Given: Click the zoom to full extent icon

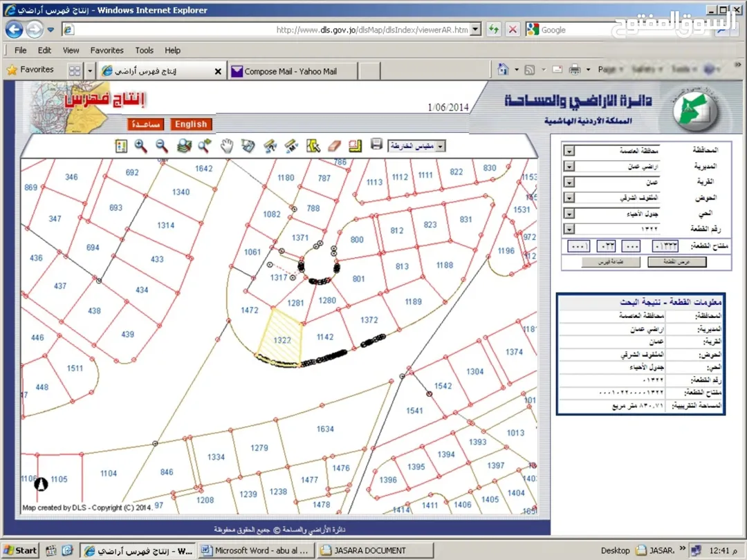Looking at the screenshot, I should pyautogui.click(x=184, y=146).
